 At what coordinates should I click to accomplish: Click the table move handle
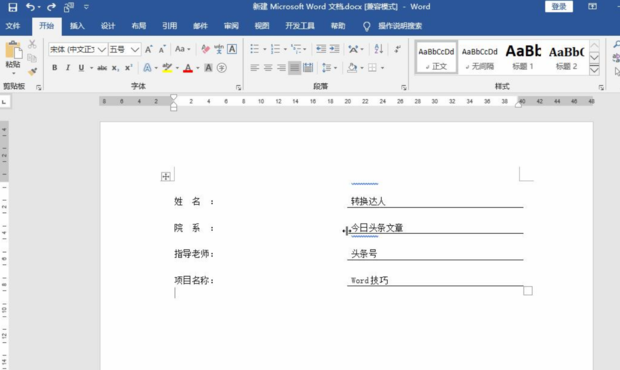(x=166, y=176)
